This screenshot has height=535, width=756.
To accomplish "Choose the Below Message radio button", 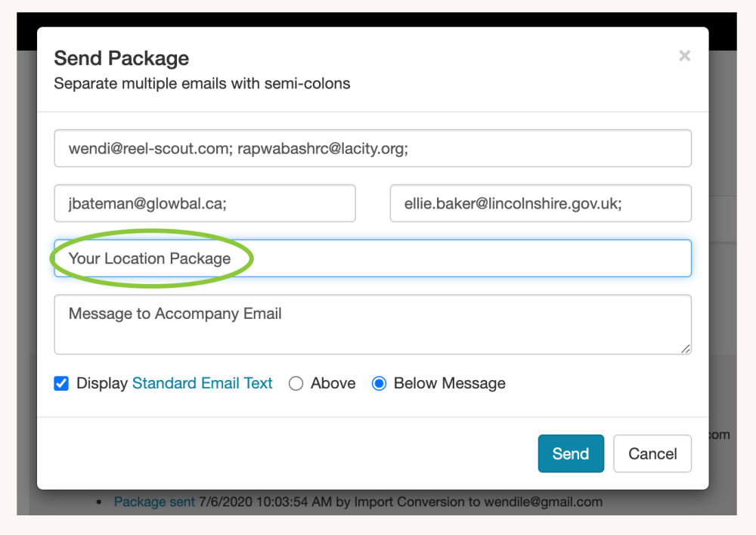I will pos(379,383).
